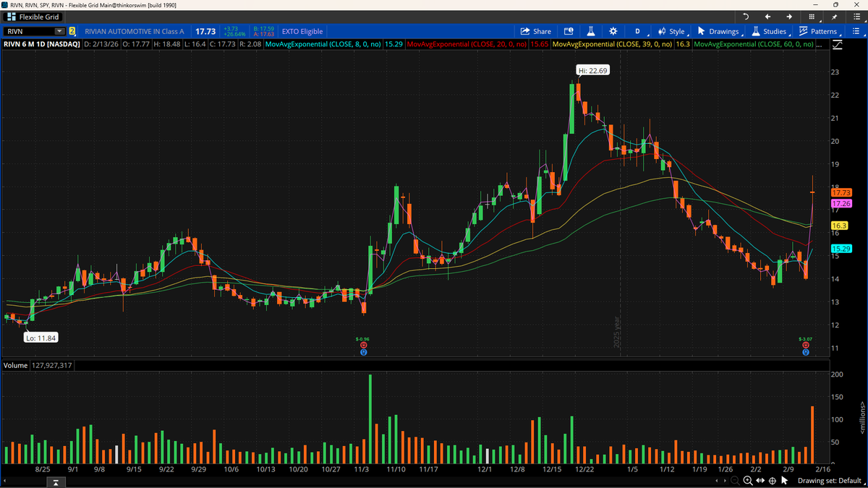Change the D timeframe aggregation
Screen dimensions: 868x488
pyautogui.click(x=637, y=31)
